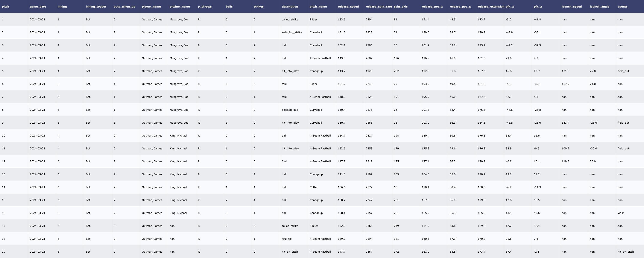This screenshot has width=644, height=258.
Task: Select the pitcher_name column header
Action: tap(179, 6)
